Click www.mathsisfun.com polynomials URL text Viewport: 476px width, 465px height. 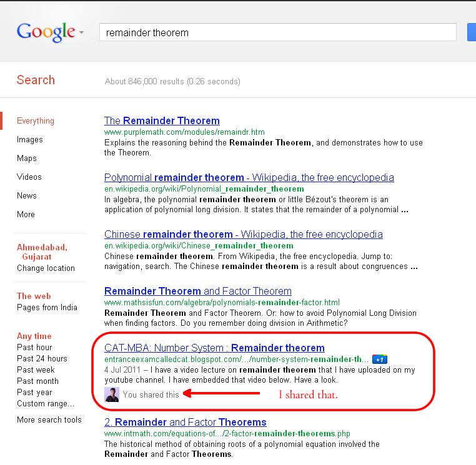click(x=222, y=303)
